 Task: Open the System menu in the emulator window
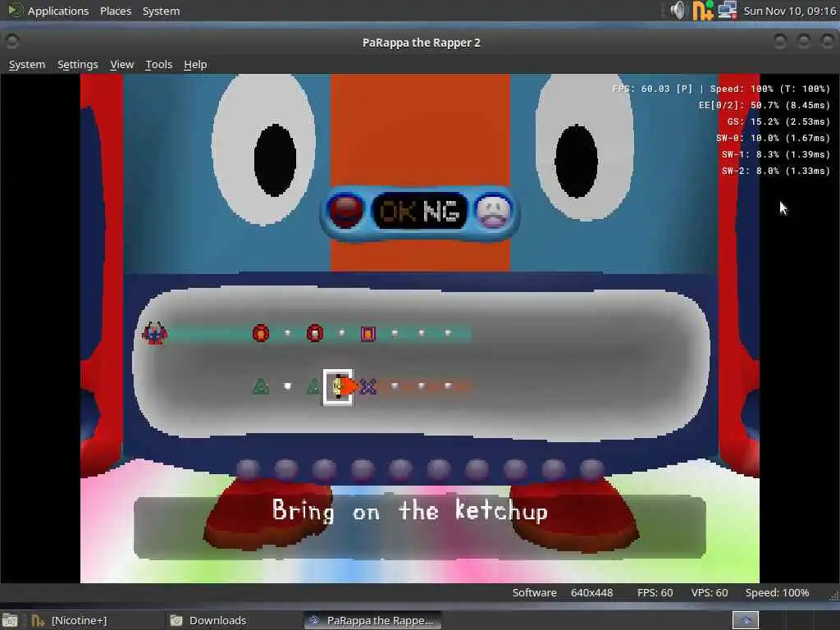pyautogui.click(x=27, y=64)
